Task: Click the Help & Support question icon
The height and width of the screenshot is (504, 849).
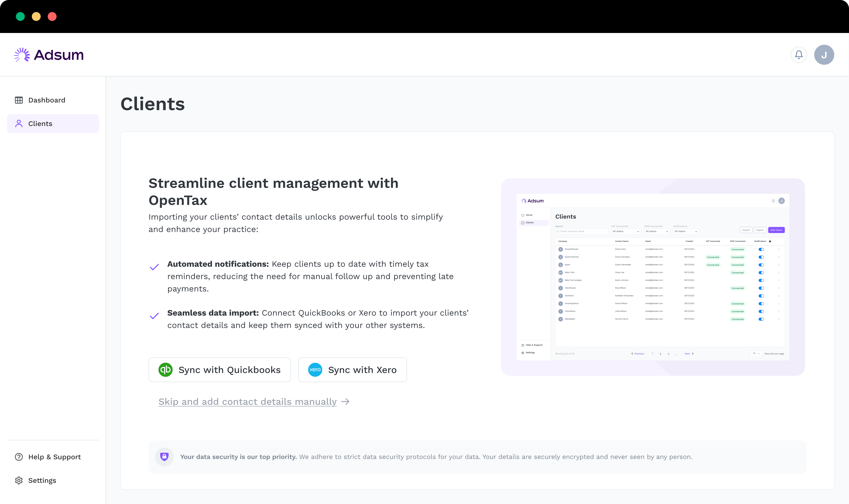Action: click(x=19, y=457)
